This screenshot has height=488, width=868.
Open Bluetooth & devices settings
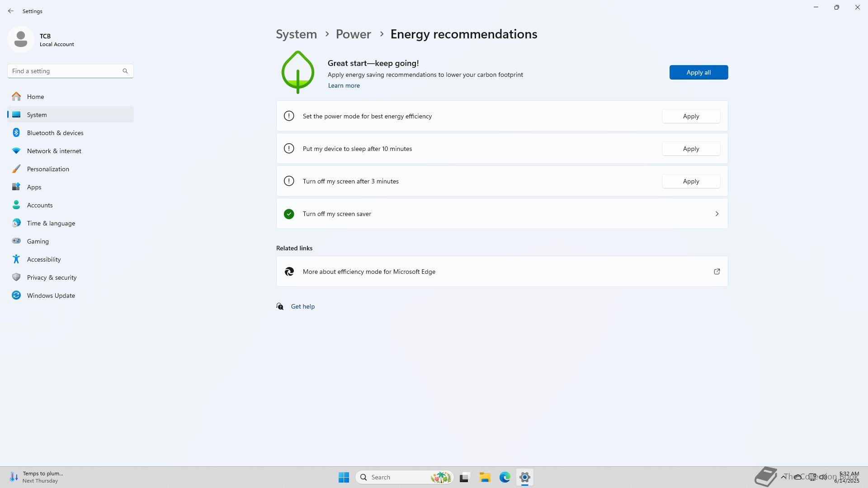click(x=55, y=133)
